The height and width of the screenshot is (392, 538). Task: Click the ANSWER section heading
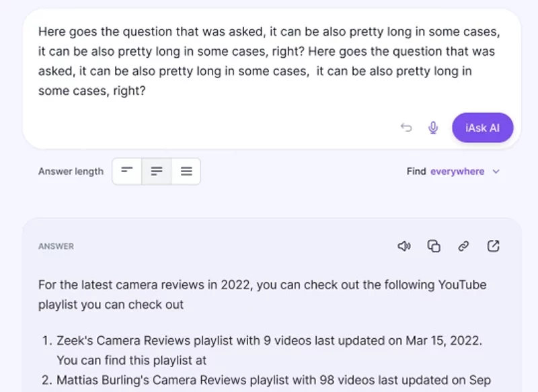[56, 247]
